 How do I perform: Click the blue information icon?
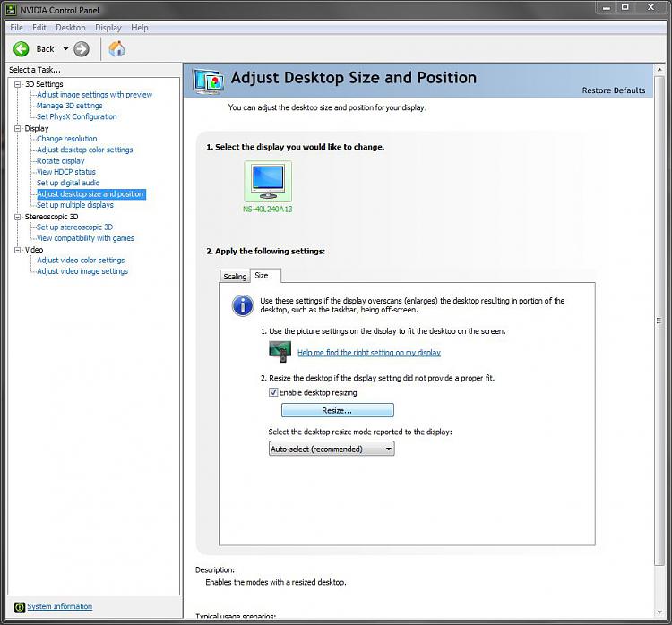tap(243, 305)
